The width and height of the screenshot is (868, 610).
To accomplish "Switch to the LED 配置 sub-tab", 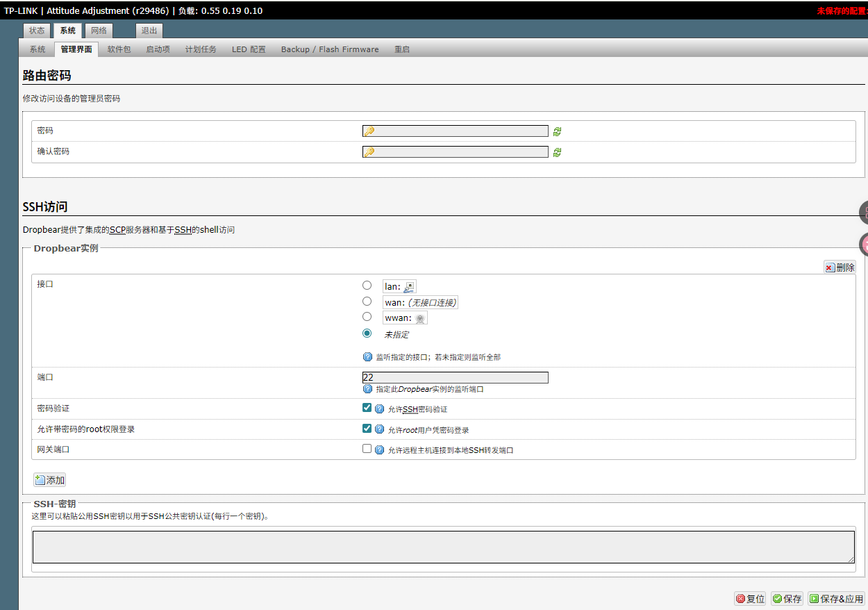I will point(249,49).
